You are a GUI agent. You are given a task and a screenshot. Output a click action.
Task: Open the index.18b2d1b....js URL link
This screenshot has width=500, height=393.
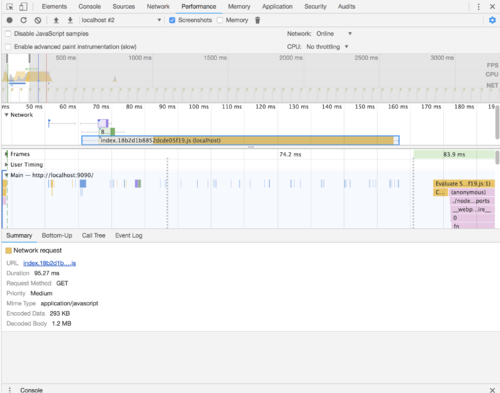coord(49,263)
